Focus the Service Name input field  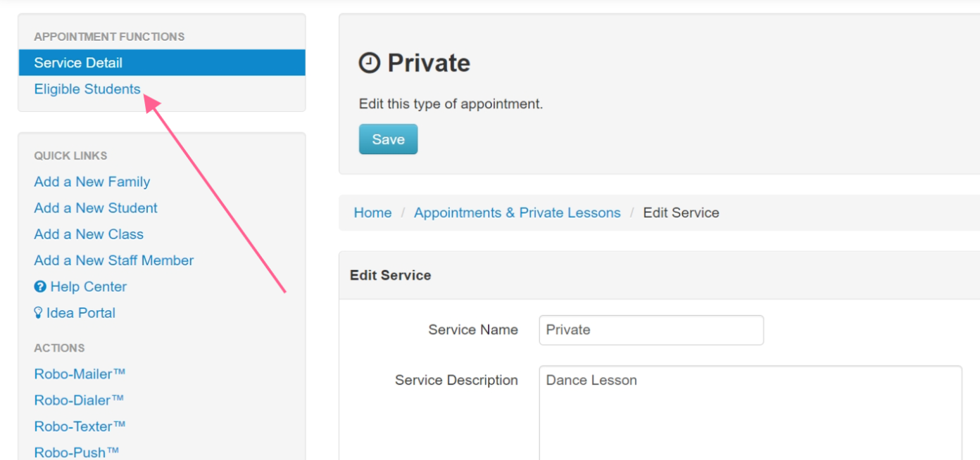click(x=651, y=330)
